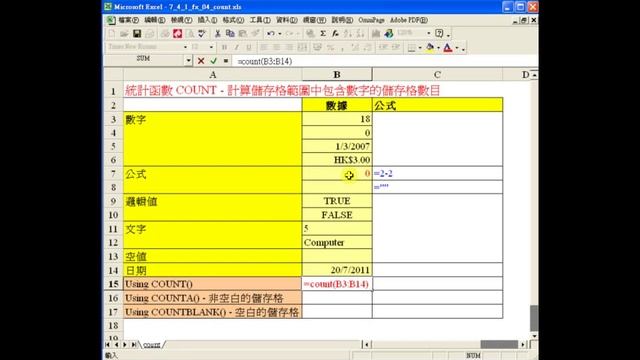Expand the Font size dropdown

(211, 47)
